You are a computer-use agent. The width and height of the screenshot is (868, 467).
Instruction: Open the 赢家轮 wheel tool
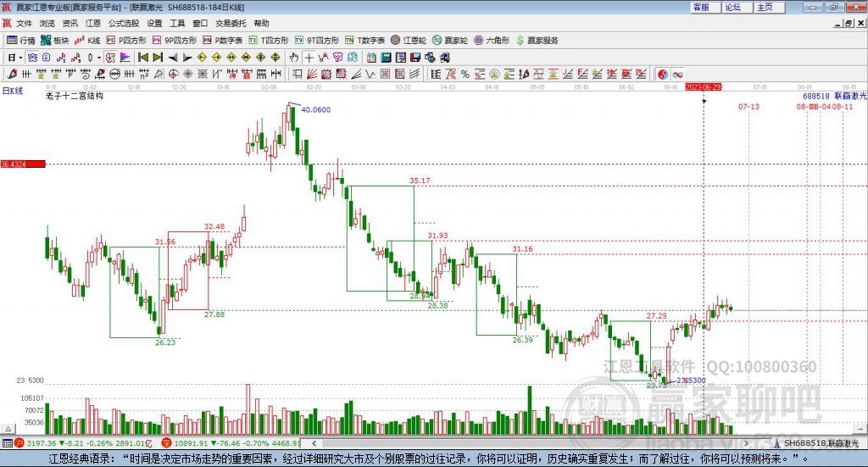tap(450, 41)
